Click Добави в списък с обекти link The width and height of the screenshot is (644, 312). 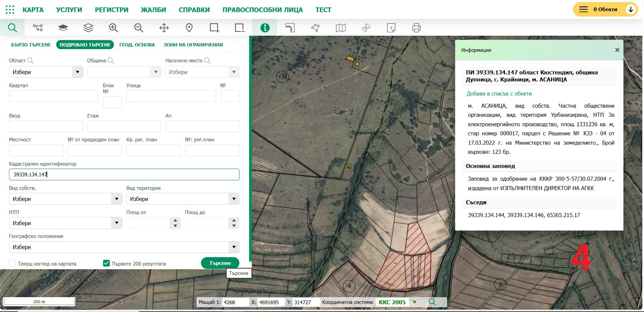tap(499, 93)
